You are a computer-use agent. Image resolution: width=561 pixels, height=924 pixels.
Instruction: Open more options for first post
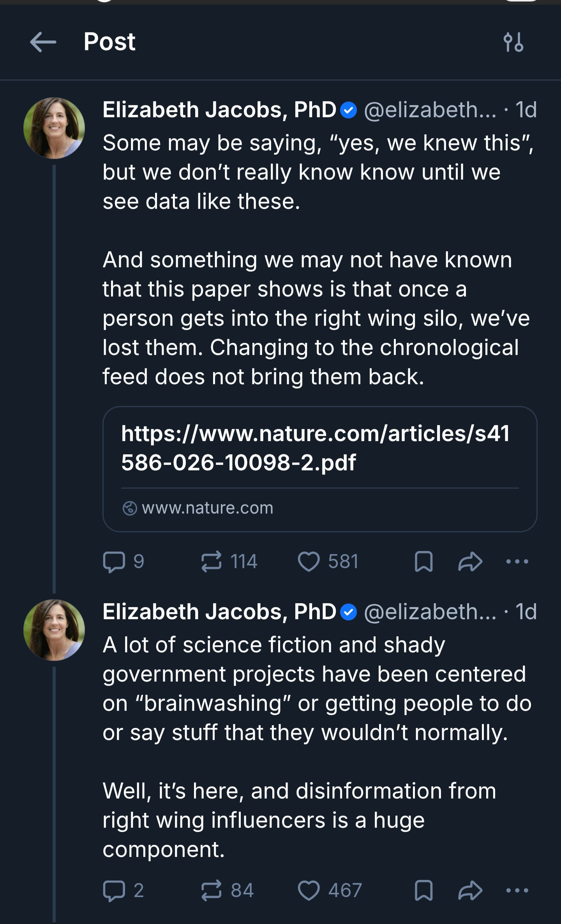517,562
